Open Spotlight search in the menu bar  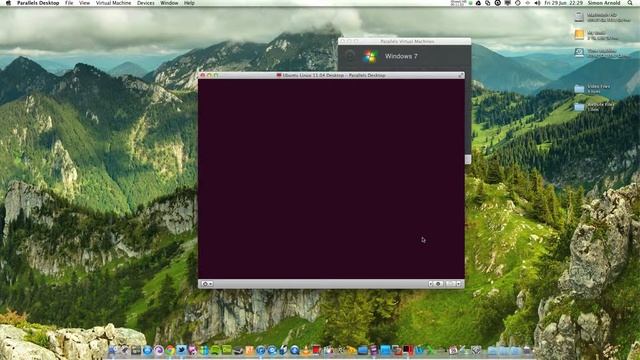[x=630, y=3]
